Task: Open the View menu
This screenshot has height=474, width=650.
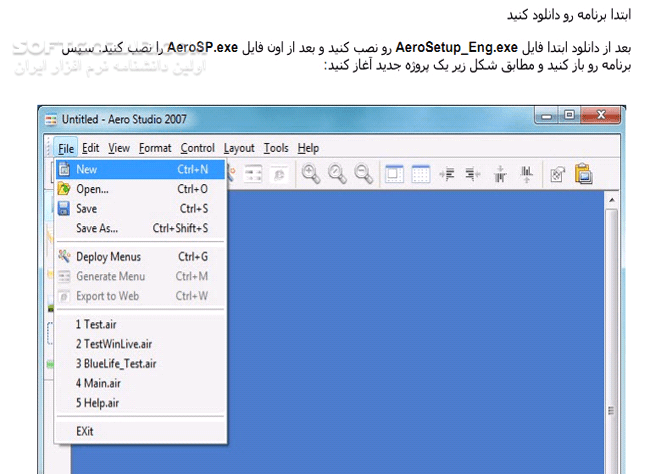Action: coord(119,148)
